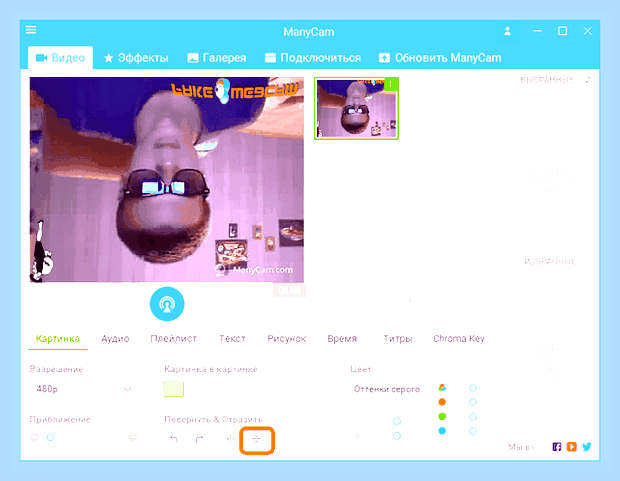Click the green badge 1 on thumbnail
Screen dimensions: 620x481
391,84
